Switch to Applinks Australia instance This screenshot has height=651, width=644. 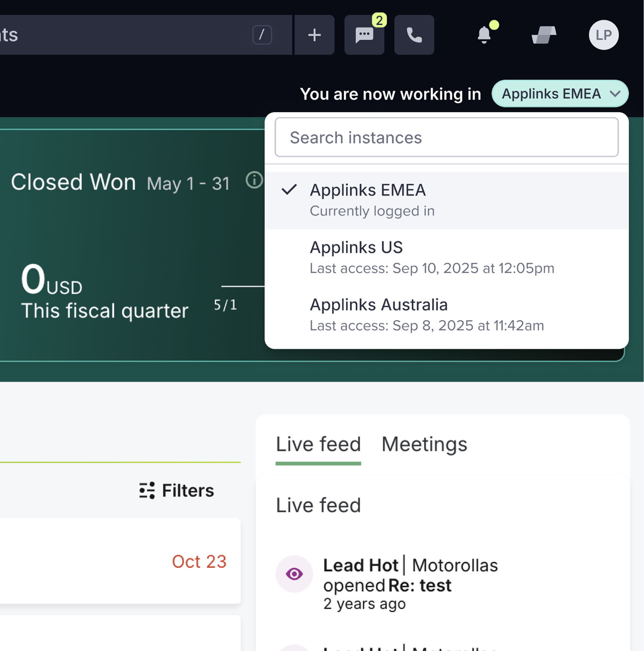coord(447,315)
